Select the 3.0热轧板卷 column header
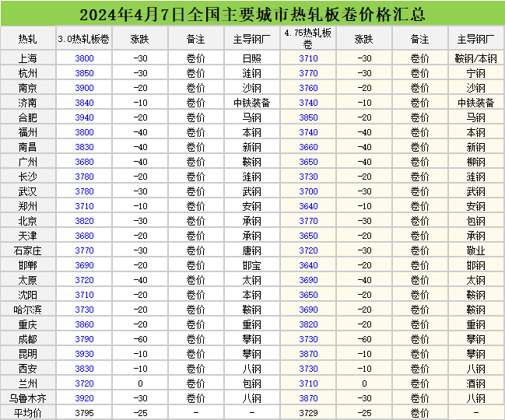 [x=84, y=39]
